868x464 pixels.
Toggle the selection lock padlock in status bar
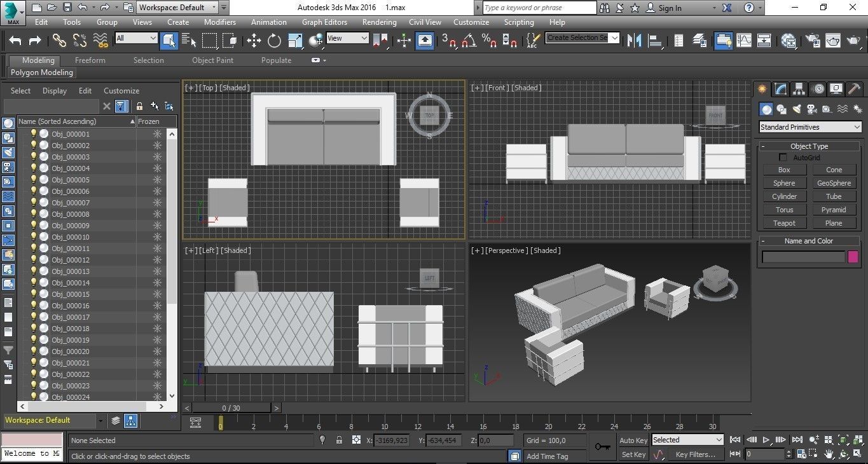point(339,440)
